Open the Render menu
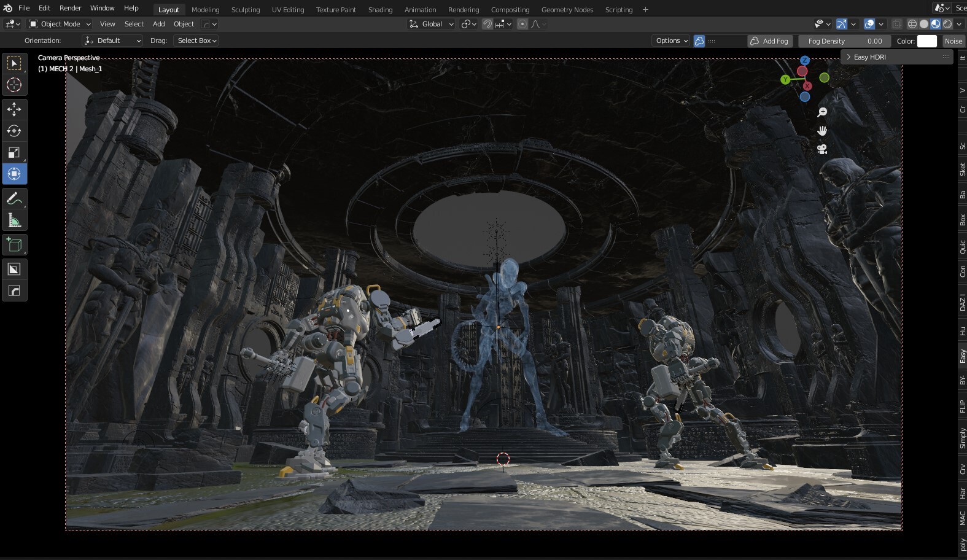Image resolution: width=967 pixels, height=560 pixels. (x=70, y=8)
